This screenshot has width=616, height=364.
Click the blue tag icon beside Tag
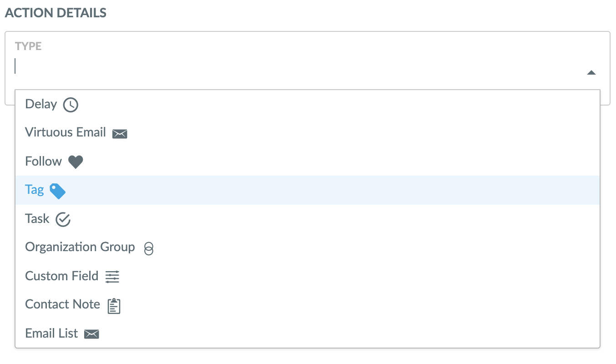point(58,191)
